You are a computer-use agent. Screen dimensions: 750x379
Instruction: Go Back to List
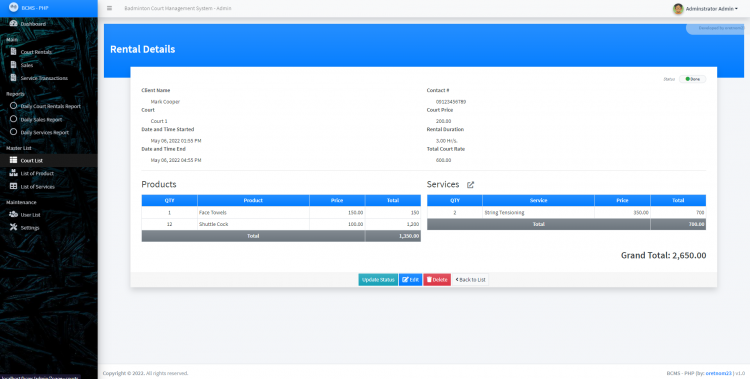470,279
